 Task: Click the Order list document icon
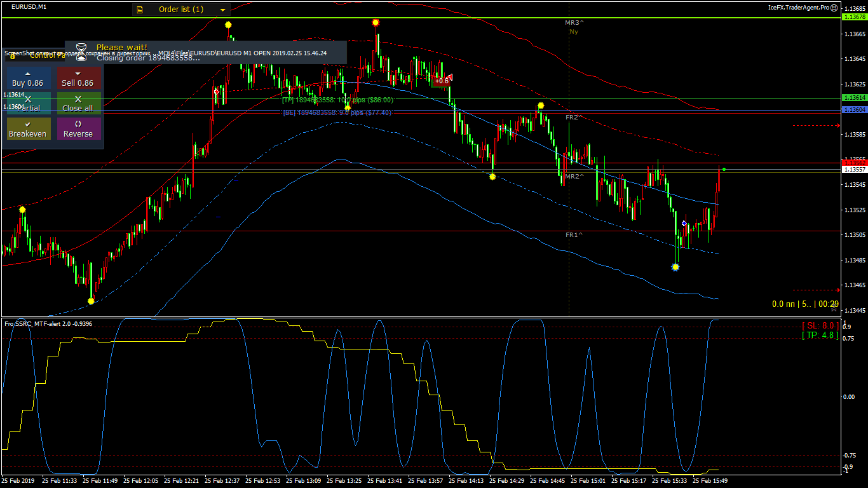point(140,10)
